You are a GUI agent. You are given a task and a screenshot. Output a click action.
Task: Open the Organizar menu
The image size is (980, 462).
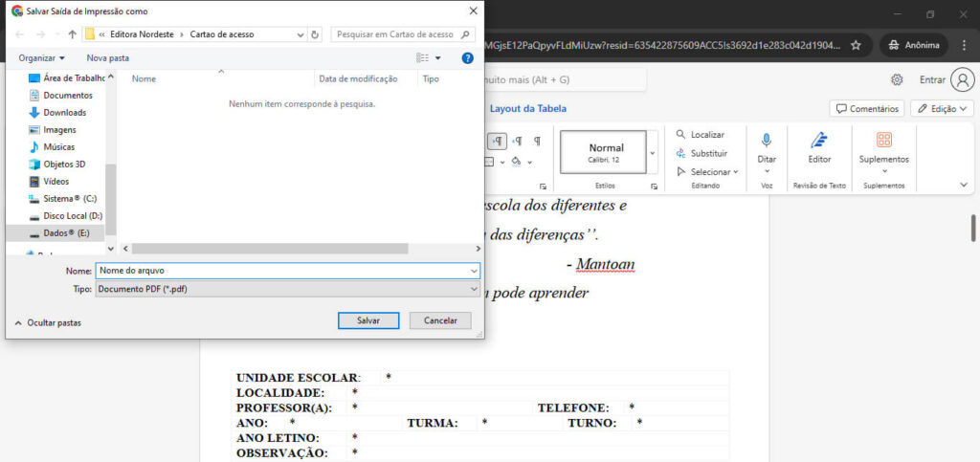(x=41, y=58)
